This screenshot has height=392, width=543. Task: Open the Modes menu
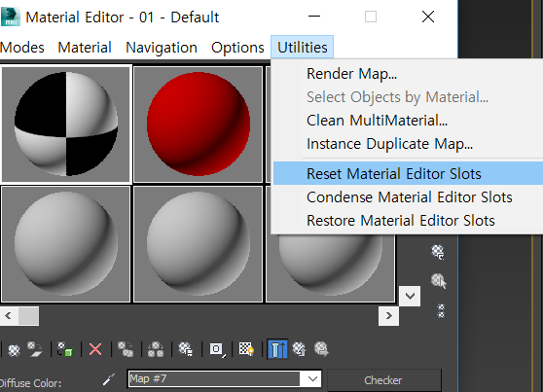click(x=22, y=48)
